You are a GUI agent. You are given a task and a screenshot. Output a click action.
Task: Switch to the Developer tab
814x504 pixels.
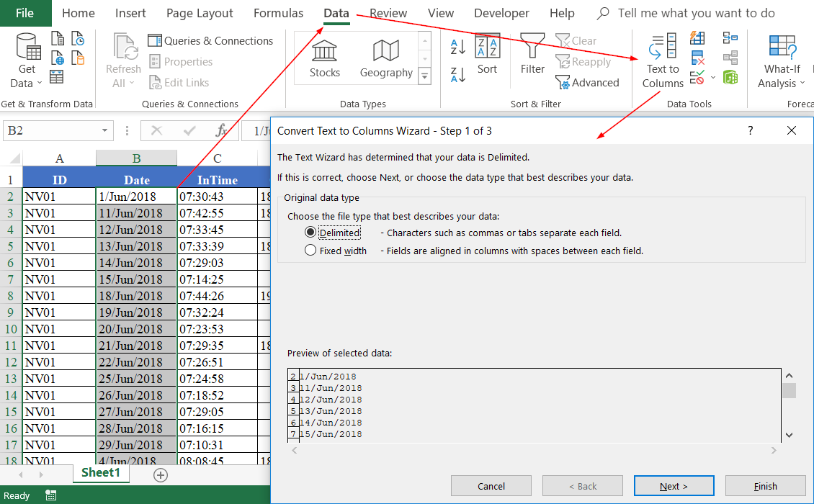(501, 13)
